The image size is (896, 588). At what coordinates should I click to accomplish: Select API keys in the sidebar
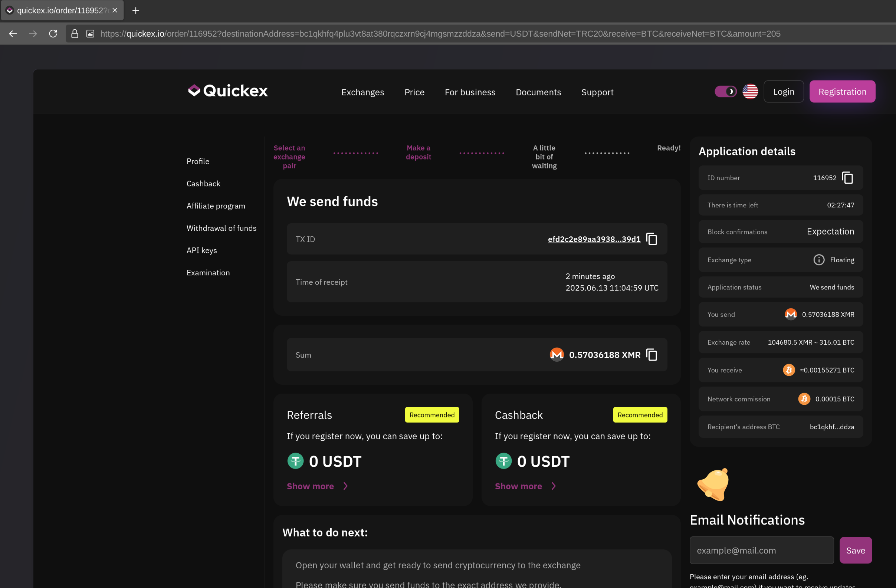tap(201, 250)
